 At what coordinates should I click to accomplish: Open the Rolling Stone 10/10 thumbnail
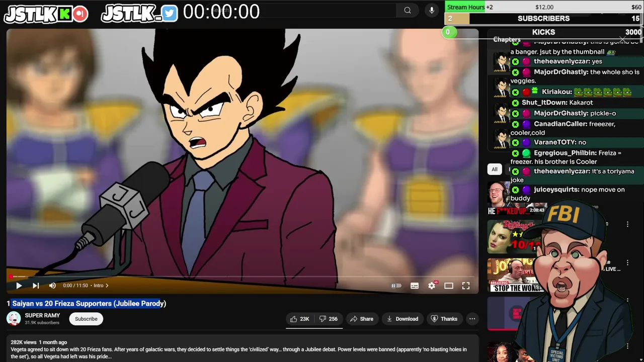512,237
